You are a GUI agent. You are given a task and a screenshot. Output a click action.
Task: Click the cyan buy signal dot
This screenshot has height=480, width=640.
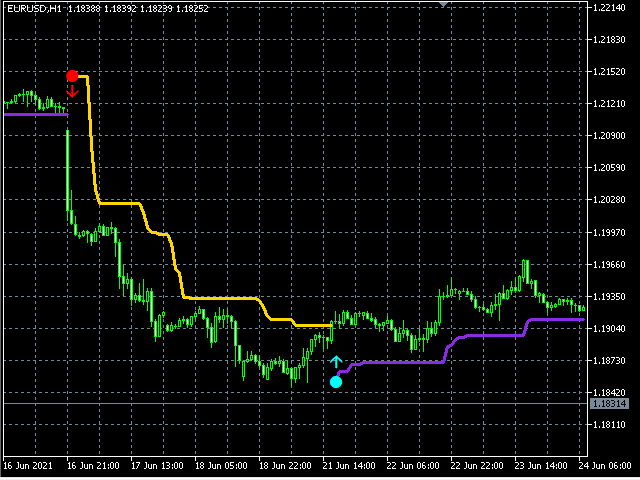(x=336, y=382)
